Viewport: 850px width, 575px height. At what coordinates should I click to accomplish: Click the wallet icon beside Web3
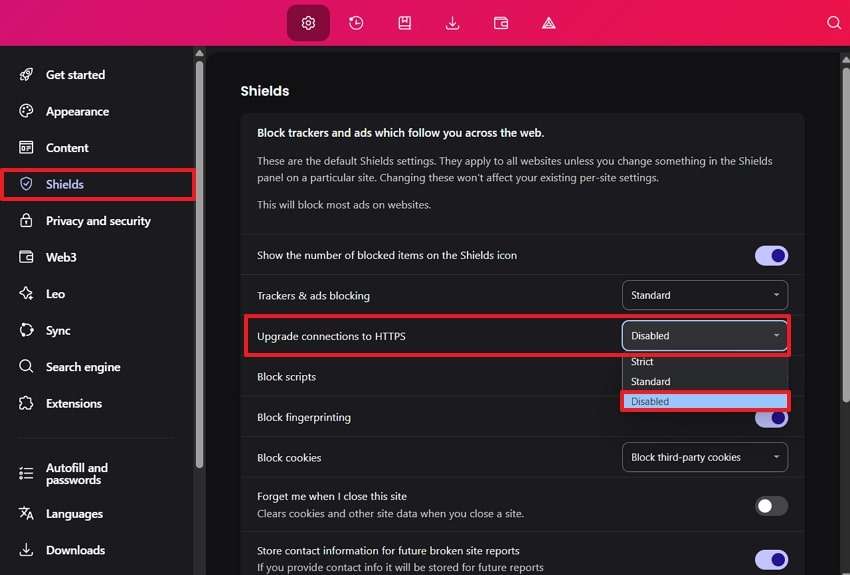(x=26, y=257)
